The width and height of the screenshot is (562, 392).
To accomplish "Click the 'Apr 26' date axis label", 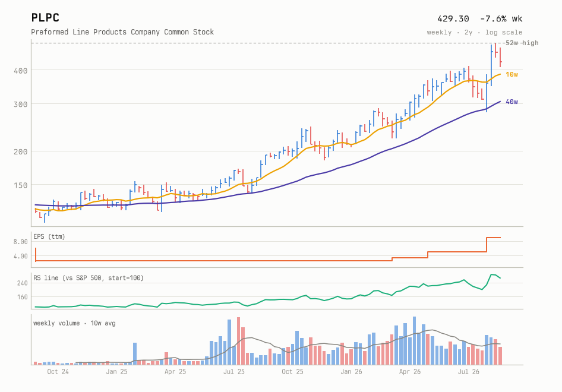I will pos(410,372).
